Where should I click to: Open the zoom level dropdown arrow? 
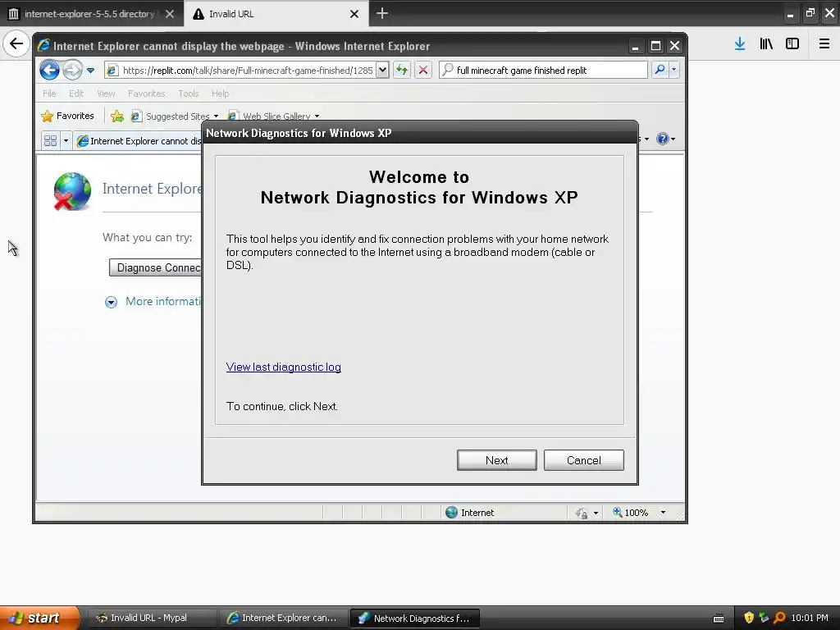[x=663, y=513]
